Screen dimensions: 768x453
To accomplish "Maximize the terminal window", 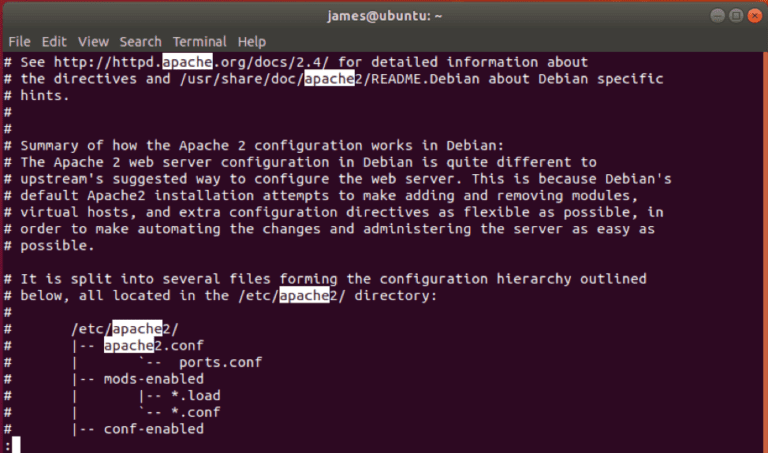I will coord(736,16).
